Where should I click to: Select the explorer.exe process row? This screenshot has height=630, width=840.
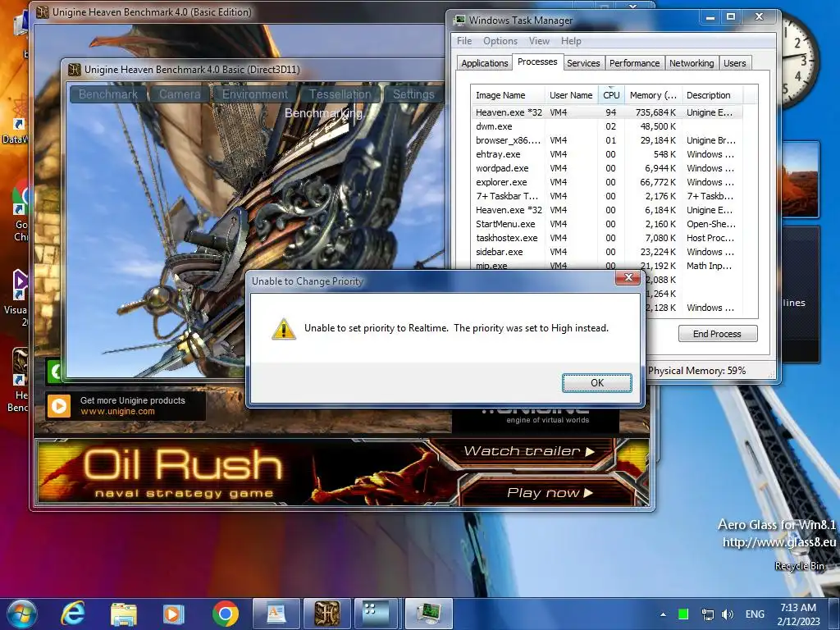pos(607,182)
